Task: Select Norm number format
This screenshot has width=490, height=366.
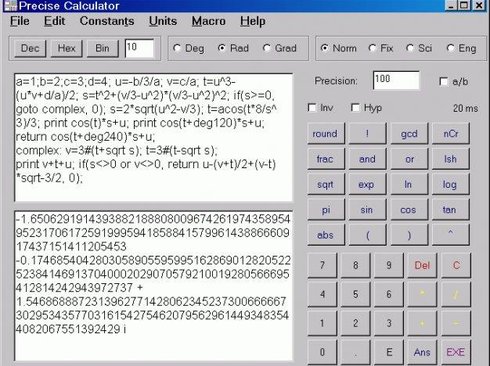Action: (x=338, y=48)
